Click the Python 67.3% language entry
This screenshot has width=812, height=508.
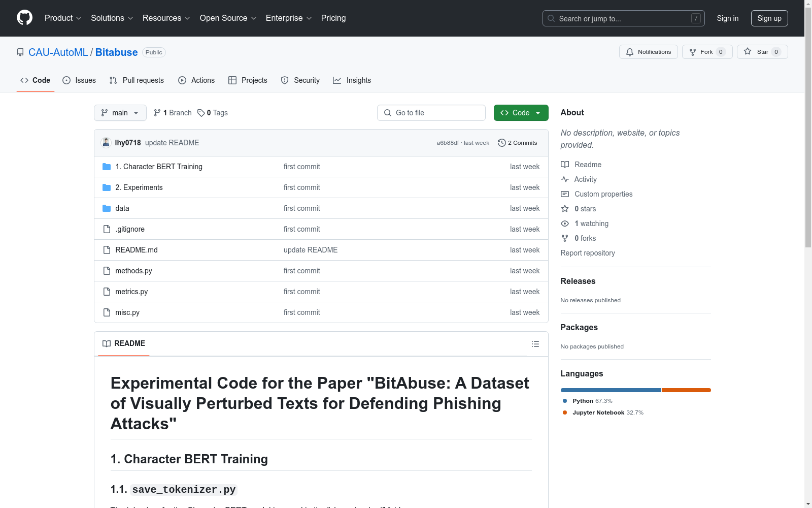click(588, 401)
